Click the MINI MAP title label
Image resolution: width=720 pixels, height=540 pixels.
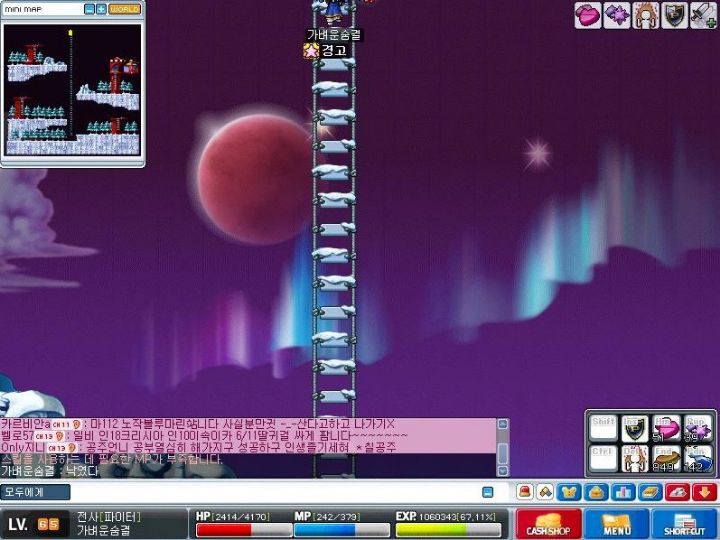(23, 9)
